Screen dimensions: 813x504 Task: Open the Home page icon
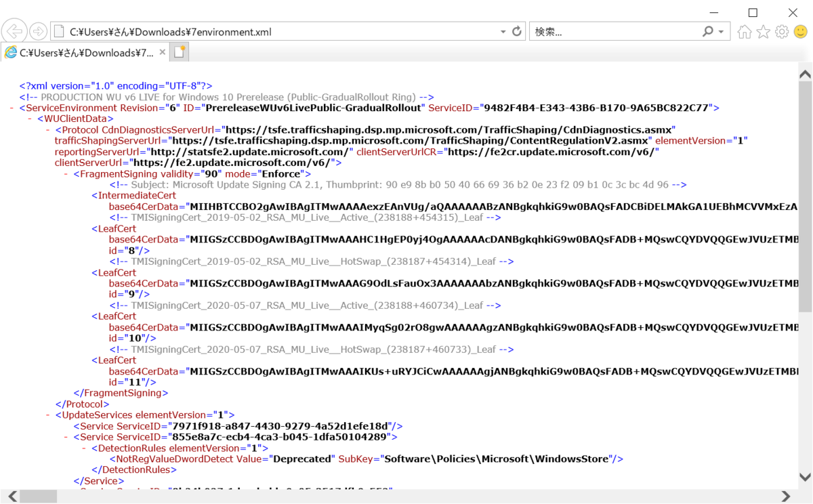(745, 32)
